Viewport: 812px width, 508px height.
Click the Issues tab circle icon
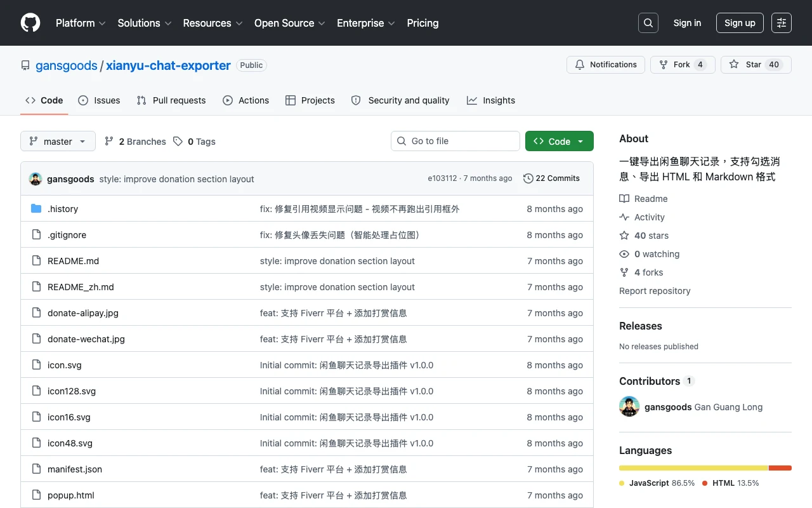83,100
